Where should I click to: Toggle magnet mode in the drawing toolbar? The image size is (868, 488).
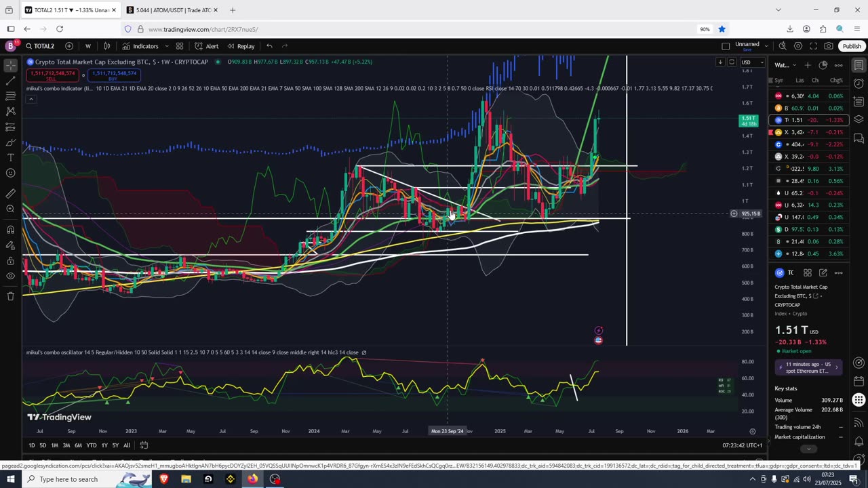(x=10, y=230)
